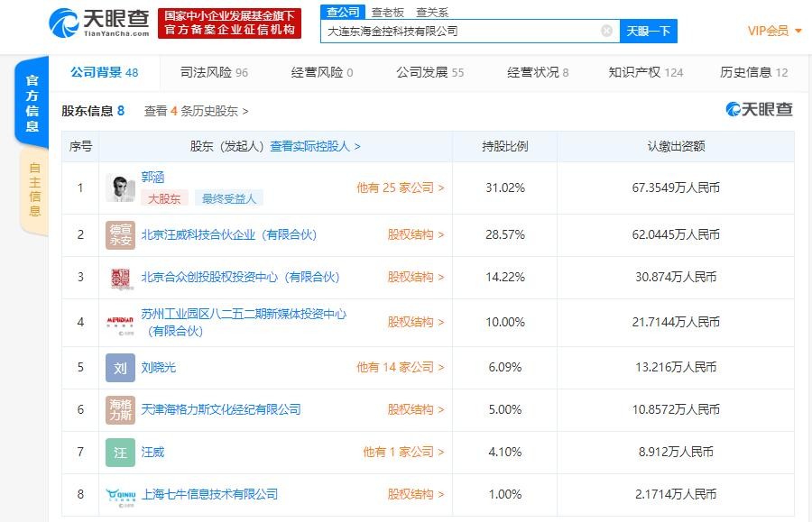The image size is (812, 522).
Task: Expand 股权结构 for 北京汪威科技合伙企业
Action: pyautogui.click(x=416, y=234)
